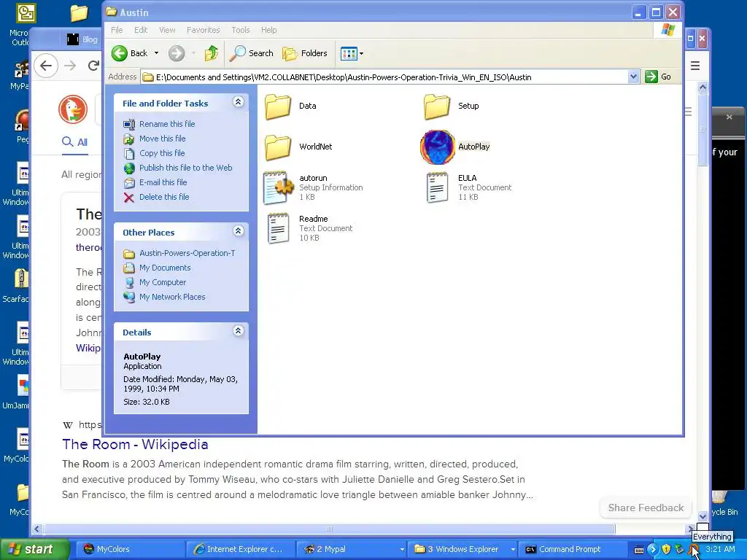Collapse the File and Folder Tasks panel
The image size is (747, 560).
click(x=239, y=102)
